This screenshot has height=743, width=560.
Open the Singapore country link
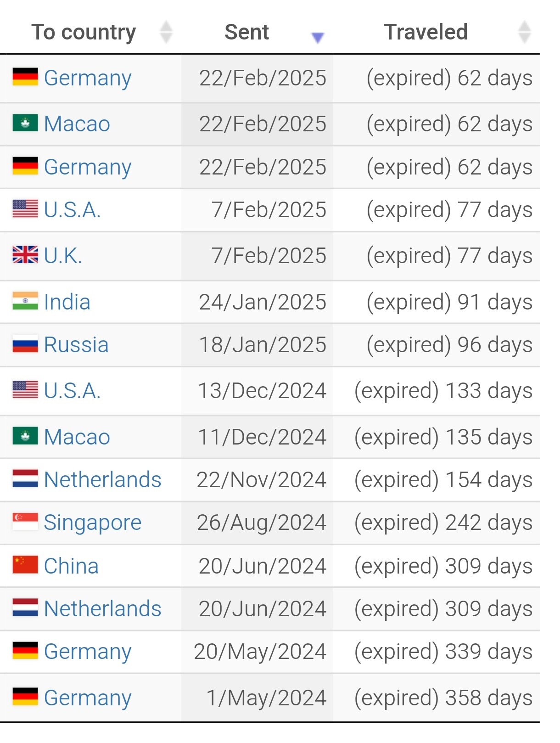tap(93, 523)
